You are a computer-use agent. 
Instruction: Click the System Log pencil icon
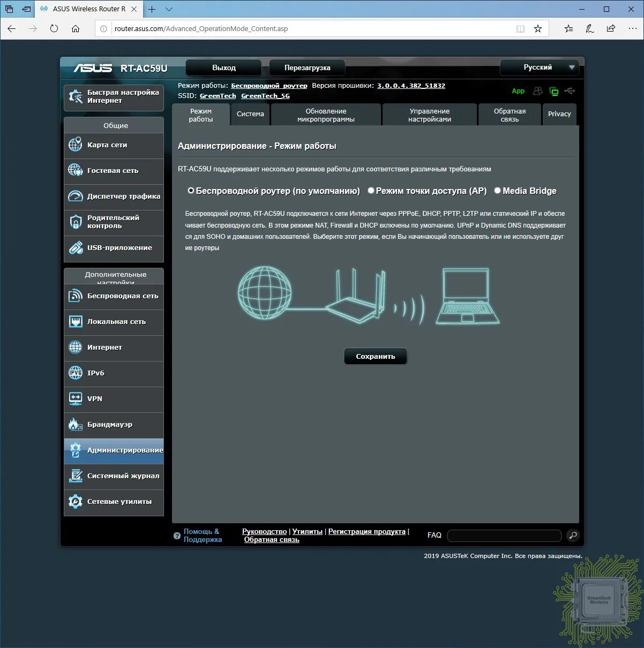(76, 476)
